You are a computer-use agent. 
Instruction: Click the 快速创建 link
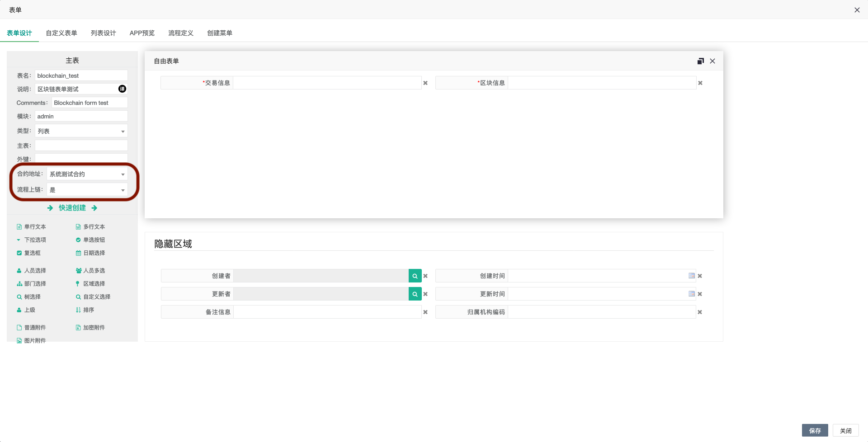72,208
